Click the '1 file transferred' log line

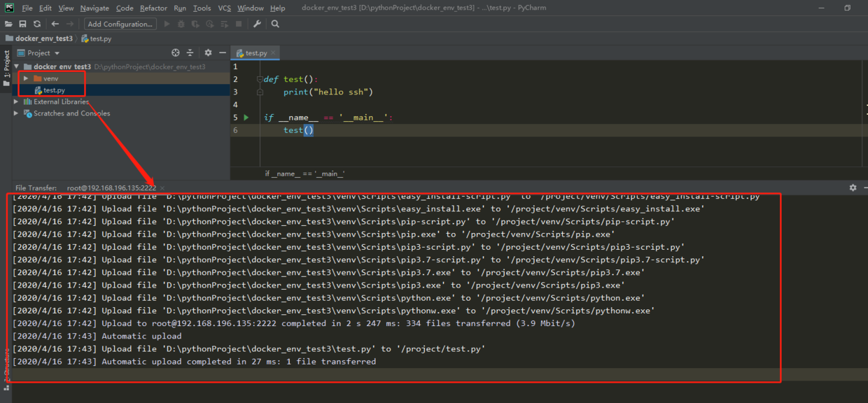194,362
